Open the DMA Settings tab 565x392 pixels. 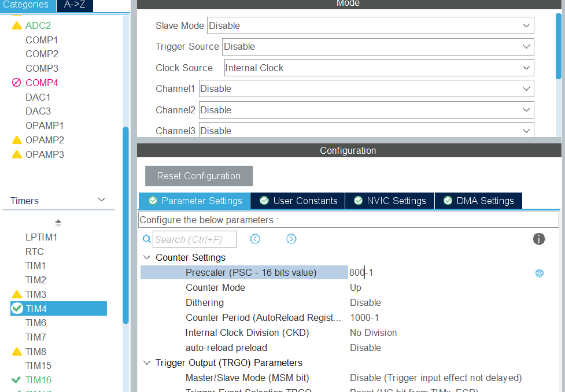point(478,201)
